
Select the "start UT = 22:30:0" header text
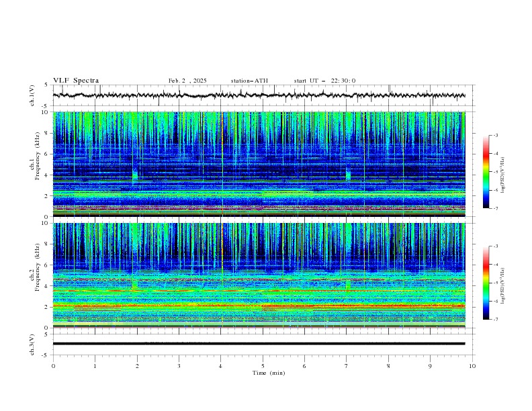click(x=324, y=81)
